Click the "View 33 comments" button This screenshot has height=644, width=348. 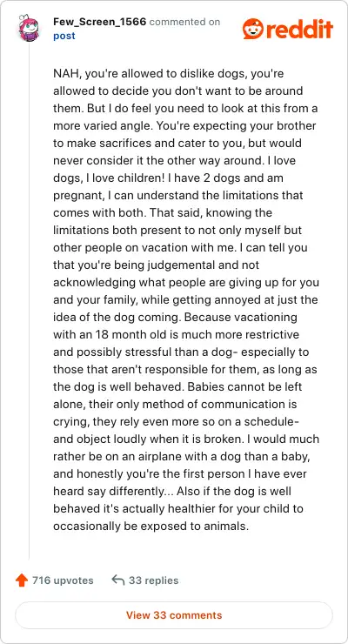pyautogui.click(x=174, y=615)
